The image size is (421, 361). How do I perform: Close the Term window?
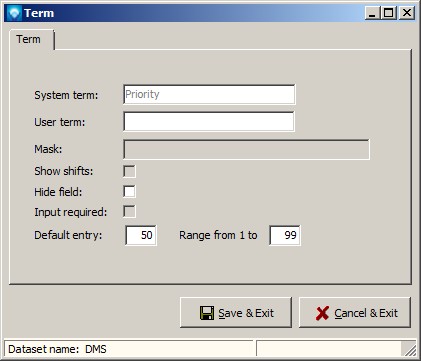pyautogui.click(x=407, y=13)
